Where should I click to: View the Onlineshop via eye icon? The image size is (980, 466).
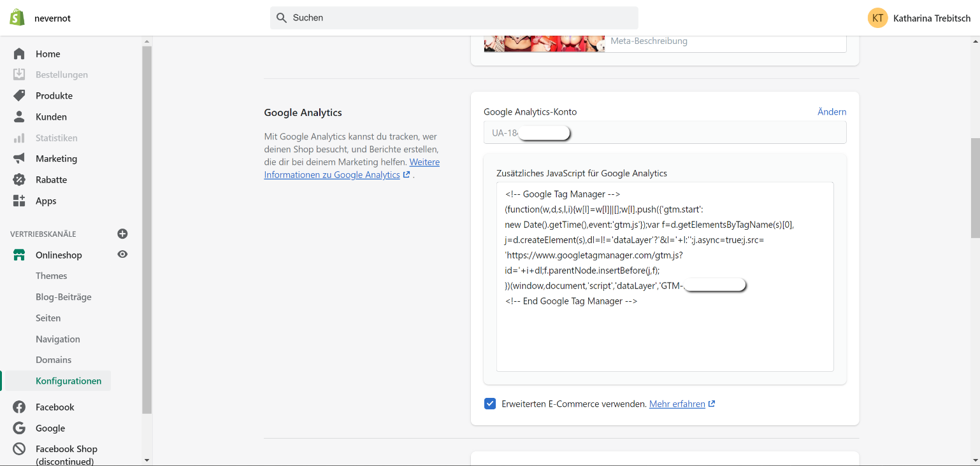point(122,255)
